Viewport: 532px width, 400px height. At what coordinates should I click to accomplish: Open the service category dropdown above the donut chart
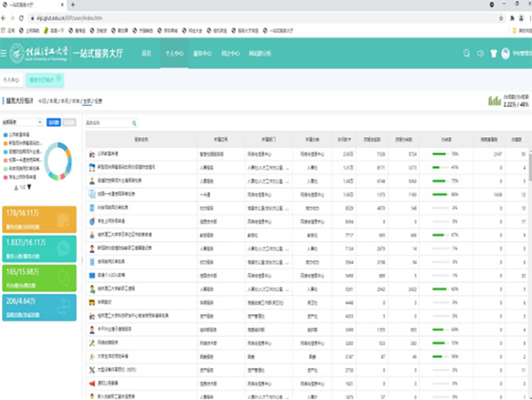tap(23, 123)
